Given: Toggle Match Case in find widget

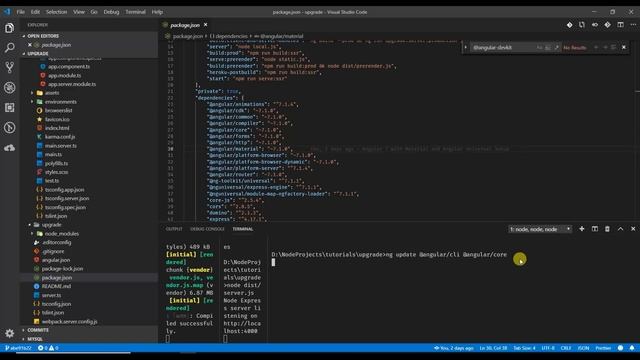Looking at the screenshot, I should (x=540, y=47).
